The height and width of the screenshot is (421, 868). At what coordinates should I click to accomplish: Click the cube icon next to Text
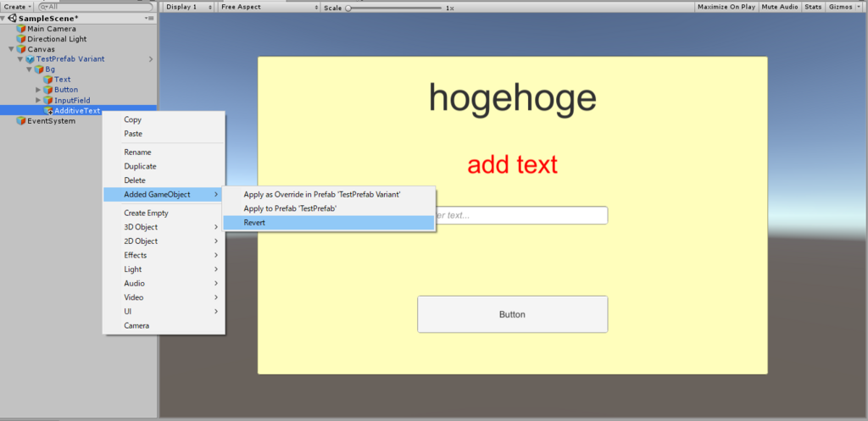click(x=48, y=79)
